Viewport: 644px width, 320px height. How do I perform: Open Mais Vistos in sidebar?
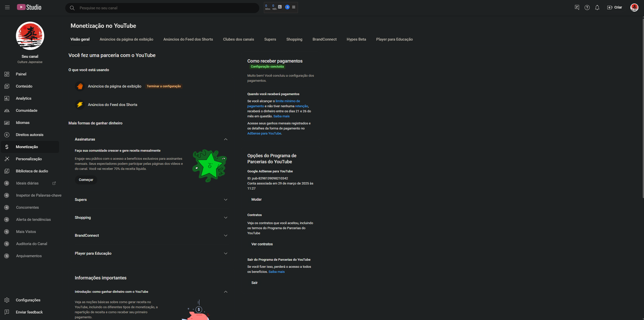click(x=26, y=232)
